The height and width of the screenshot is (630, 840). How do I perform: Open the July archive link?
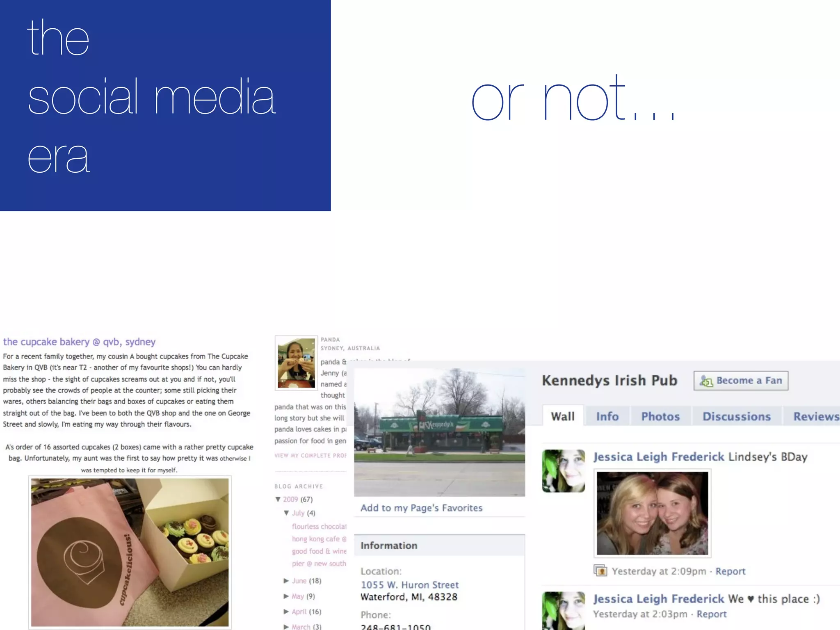pos(298,513)
